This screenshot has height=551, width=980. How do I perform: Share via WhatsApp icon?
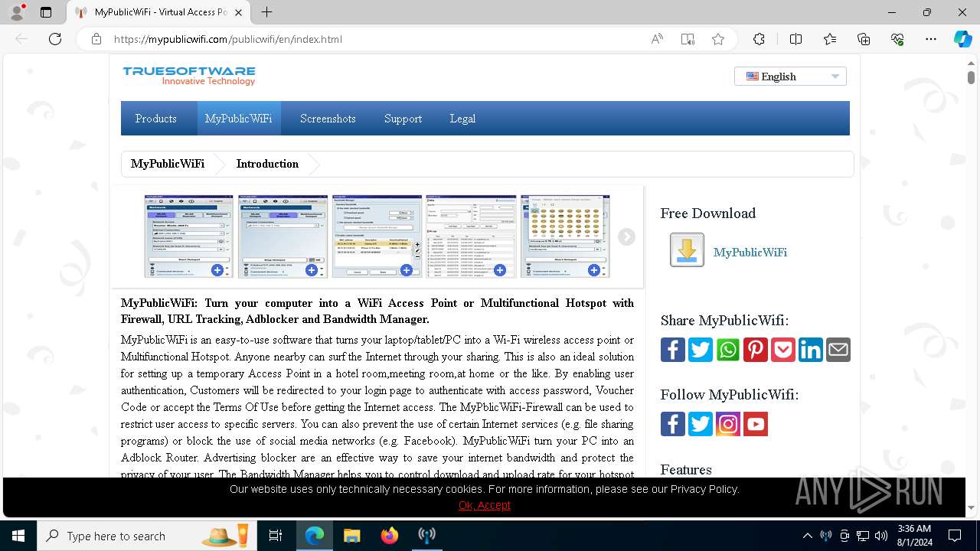728,350
